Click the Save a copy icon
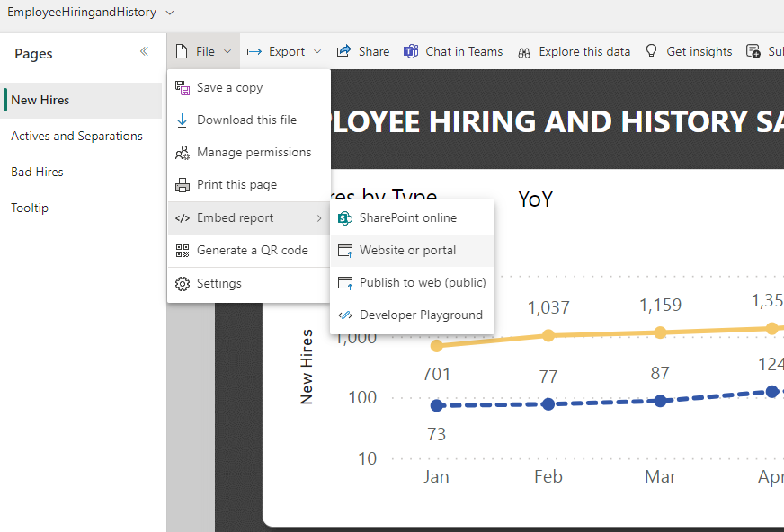The width and height of the screenshot is (784, 532). point(183,88)
